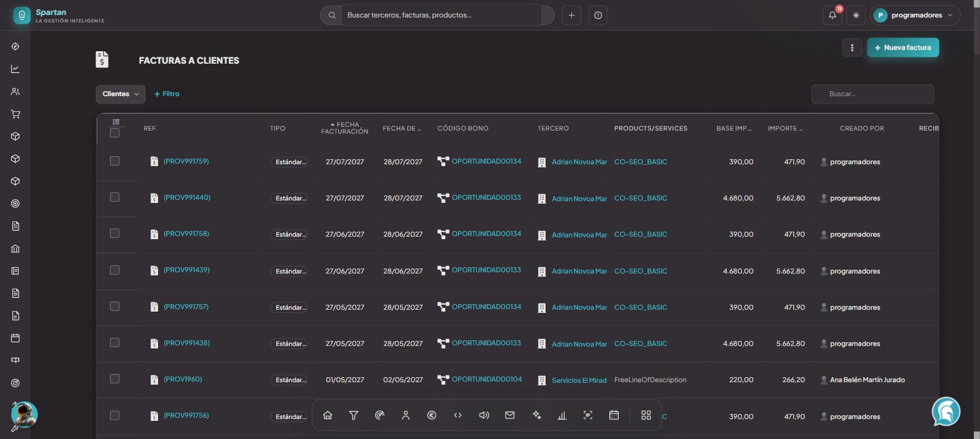Open the three-dot options menu near Nueva factura

point(852,47)
